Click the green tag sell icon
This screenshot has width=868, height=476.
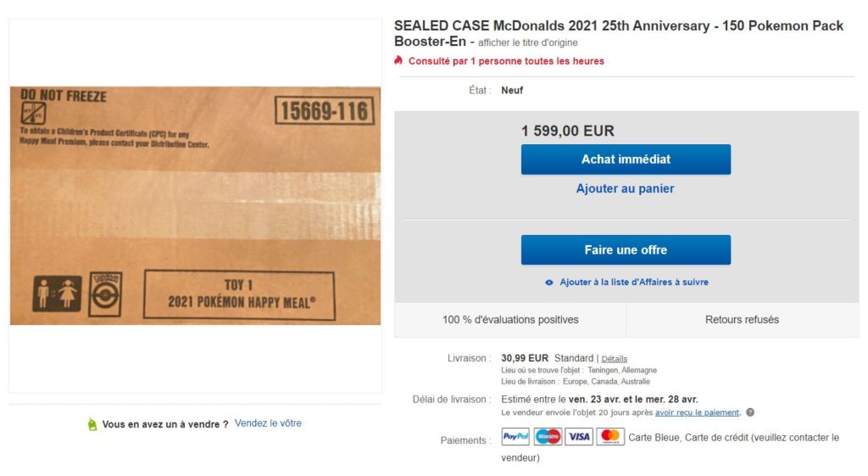point(92,424)
